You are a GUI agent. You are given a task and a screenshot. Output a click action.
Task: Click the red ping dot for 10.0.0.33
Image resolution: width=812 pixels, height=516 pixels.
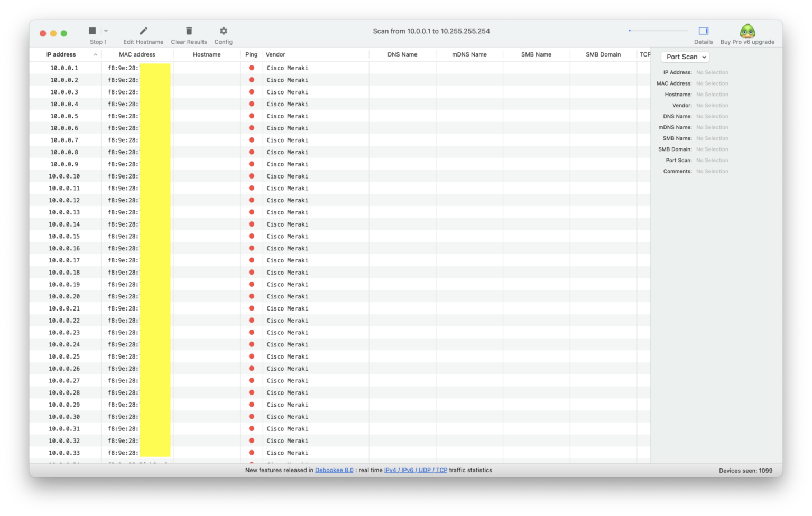[252, 453]
